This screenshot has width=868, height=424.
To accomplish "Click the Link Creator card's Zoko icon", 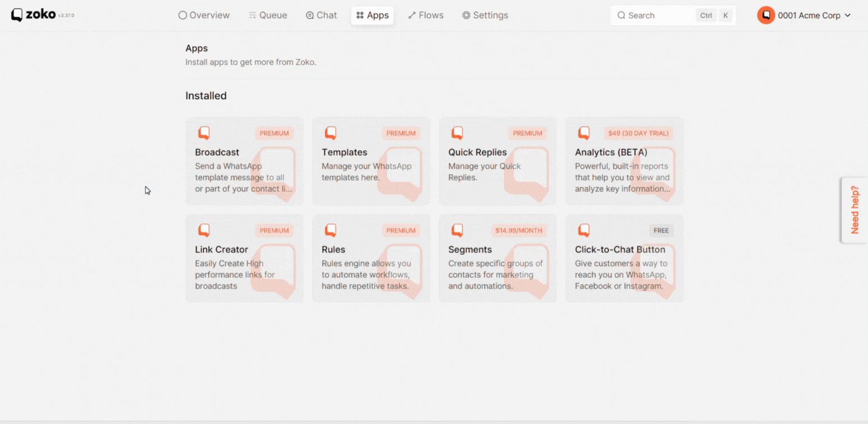I will [x=204, y=231].
